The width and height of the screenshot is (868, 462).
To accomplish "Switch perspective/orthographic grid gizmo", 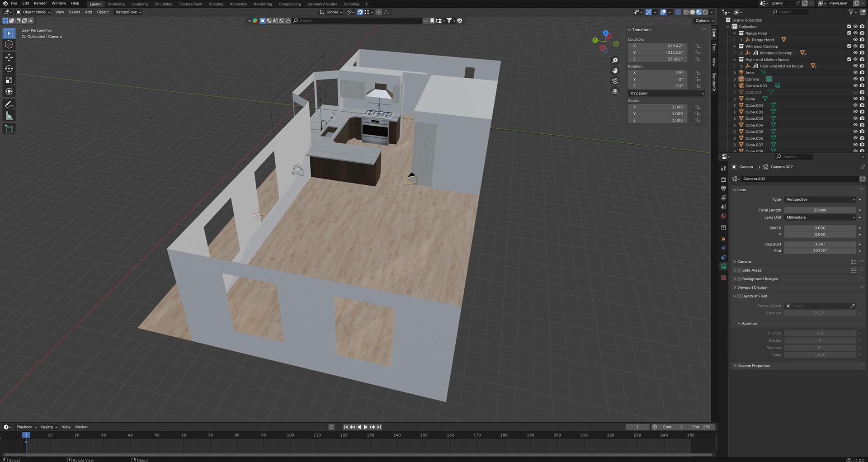I will [x=615, y=91].
